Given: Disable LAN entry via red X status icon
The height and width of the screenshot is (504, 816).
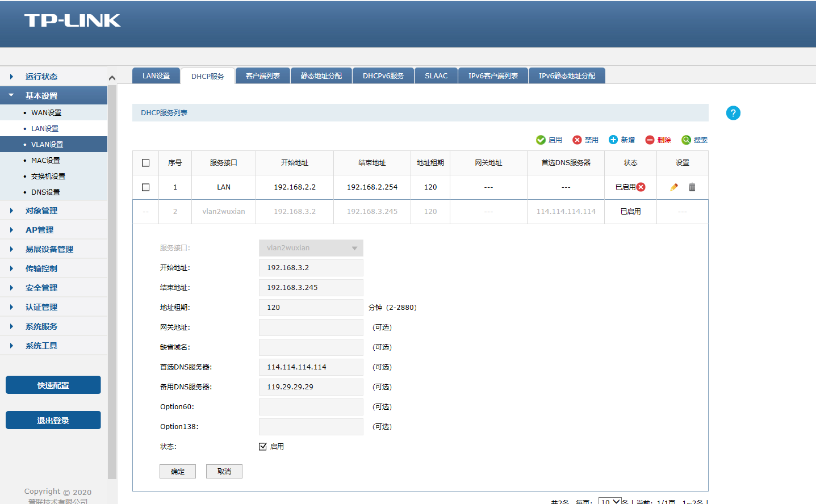Looking at the screenshot, I should click(641, 187).
